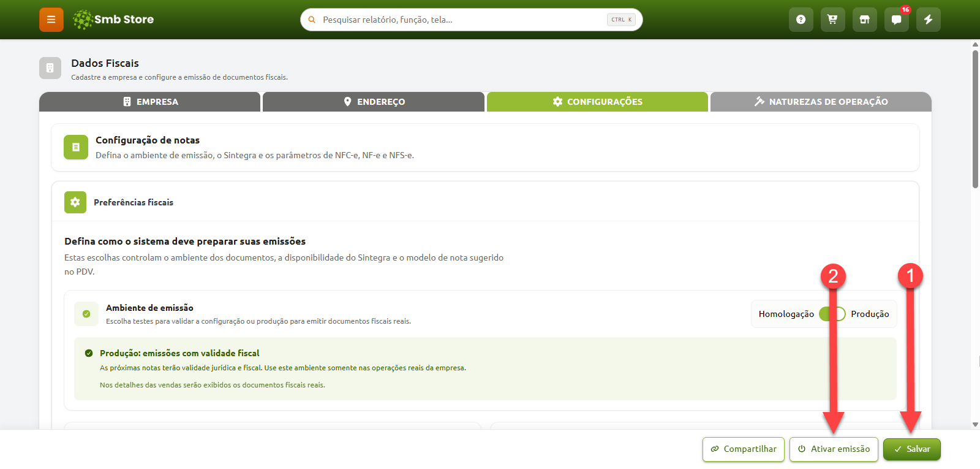Click the Ambiente de emissão label
This screenshot has height=469, width=980.
149,308
